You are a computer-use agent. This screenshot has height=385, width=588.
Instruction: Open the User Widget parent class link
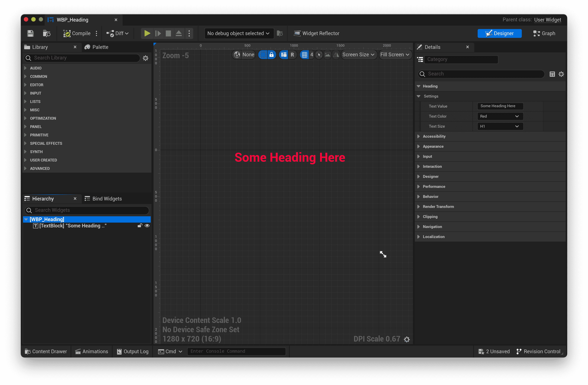pyautogui.click(x=547, y=20)
